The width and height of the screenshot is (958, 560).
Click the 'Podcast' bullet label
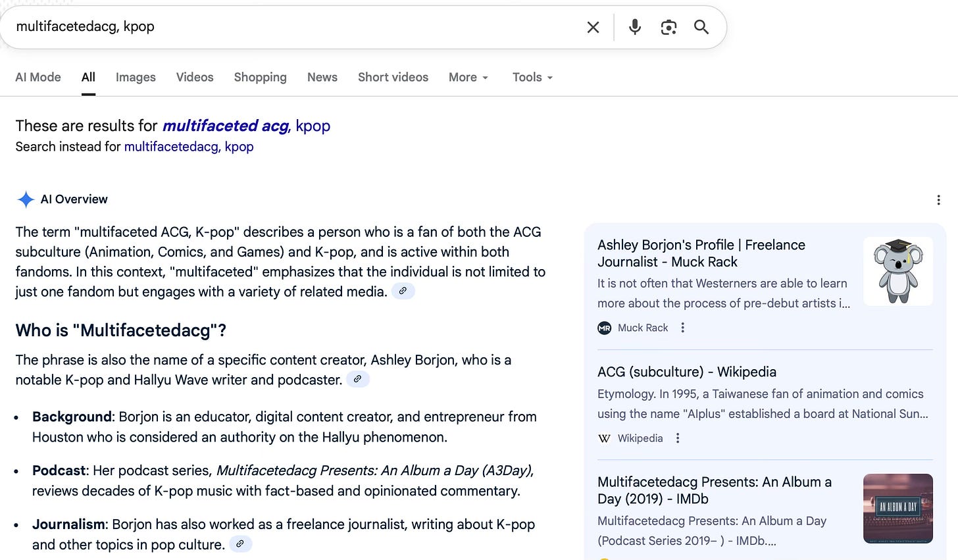[59, 471]
